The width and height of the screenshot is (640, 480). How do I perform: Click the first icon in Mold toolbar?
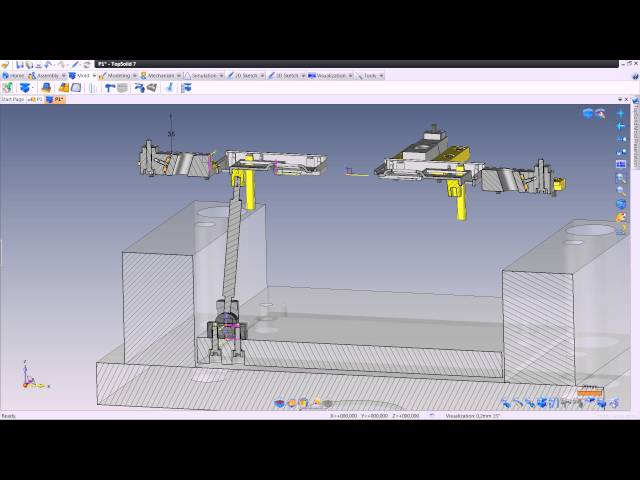[x=9, y=88]
